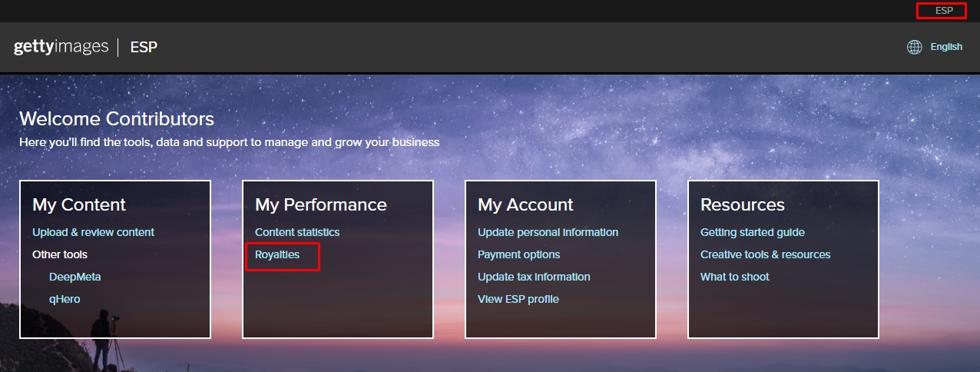Open Creative tools & resources
The width and height of the screenshot is (980, 372).
coord(765,254)
